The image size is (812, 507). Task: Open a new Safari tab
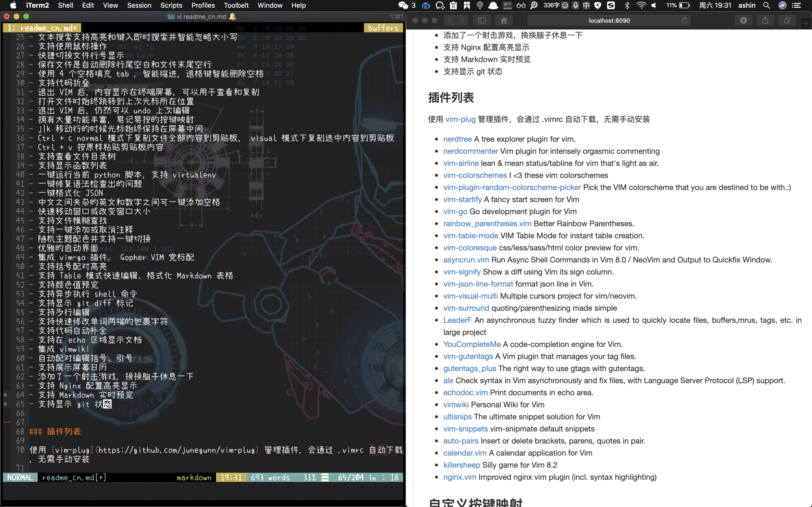pyautogui.click(x=806, y=23)
